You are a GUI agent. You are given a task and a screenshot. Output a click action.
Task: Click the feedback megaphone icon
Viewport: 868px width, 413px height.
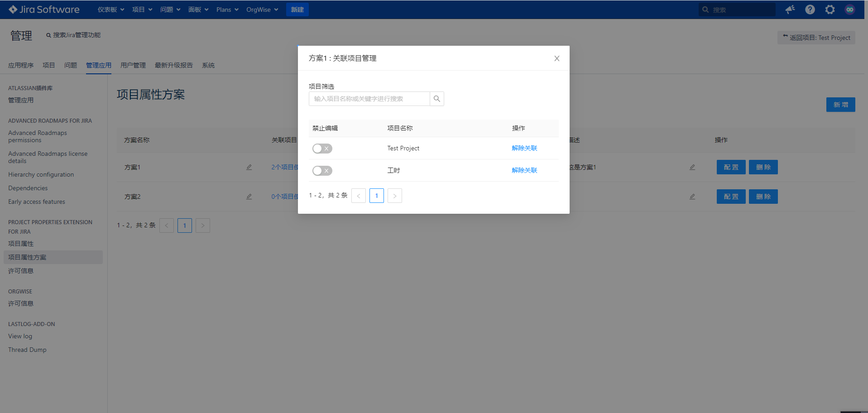point(790,10)
